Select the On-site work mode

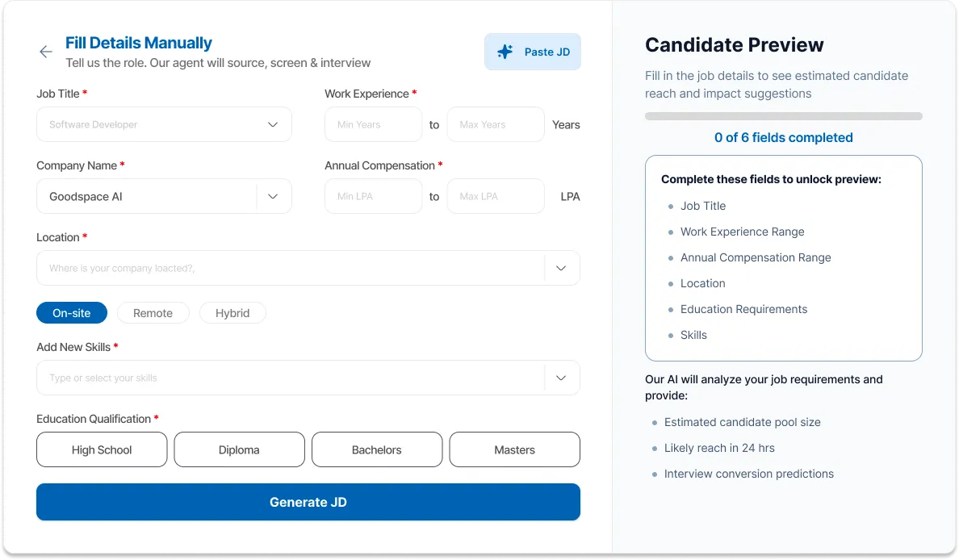(72, 313)
